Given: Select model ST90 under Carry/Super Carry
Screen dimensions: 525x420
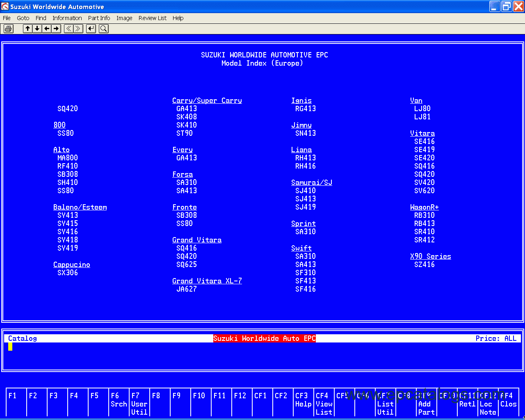Looking at the screenshot, I should [x=185, y=133].
